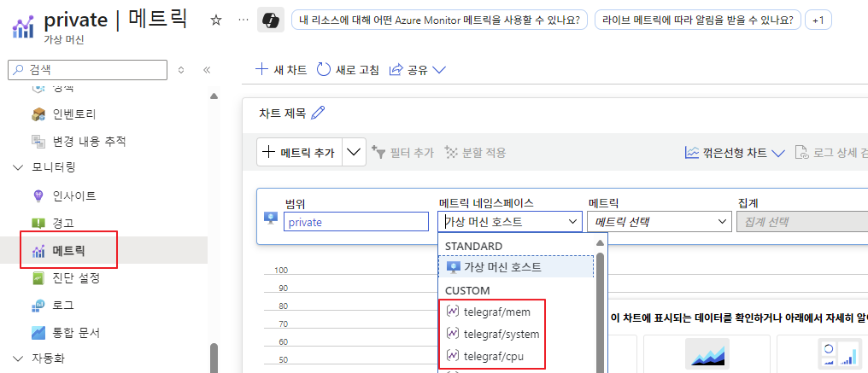Click 분할 적용
This screenshot has width=868, height=373.
pos(476,153)
